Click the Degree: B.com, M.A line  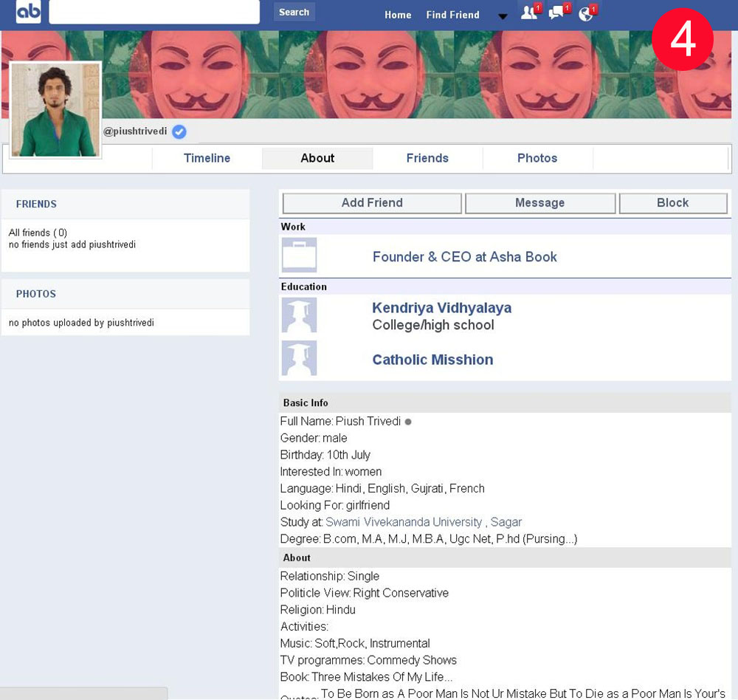[x=428, y=539]
